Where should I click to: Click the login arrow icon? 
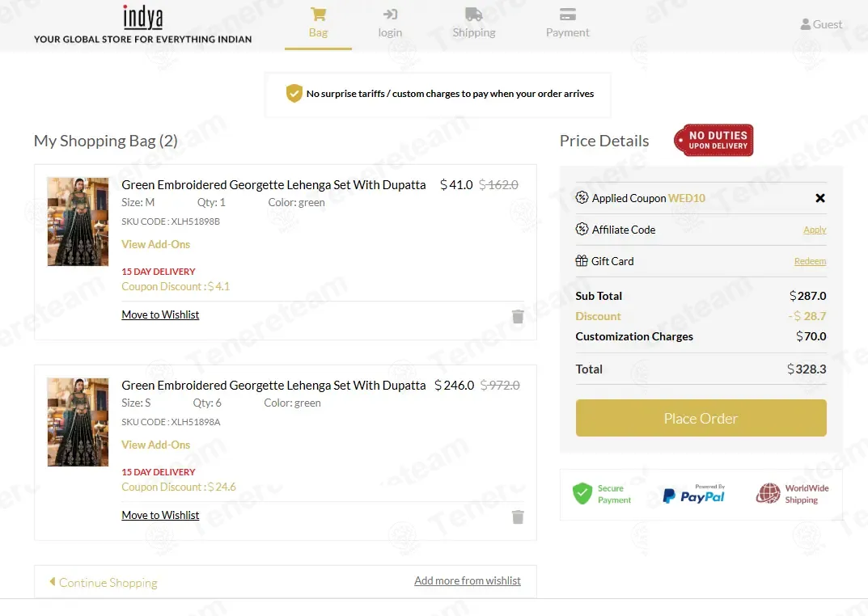pos(390,14)
